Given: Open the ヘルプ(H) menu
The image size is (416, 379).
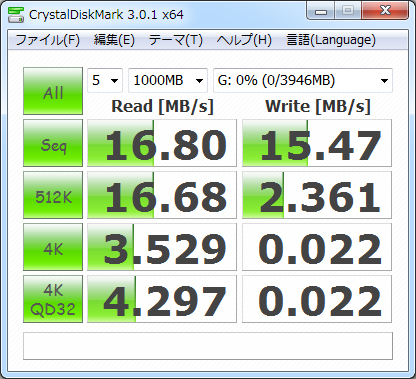Looking at the screenshot, I should point(244,40).
